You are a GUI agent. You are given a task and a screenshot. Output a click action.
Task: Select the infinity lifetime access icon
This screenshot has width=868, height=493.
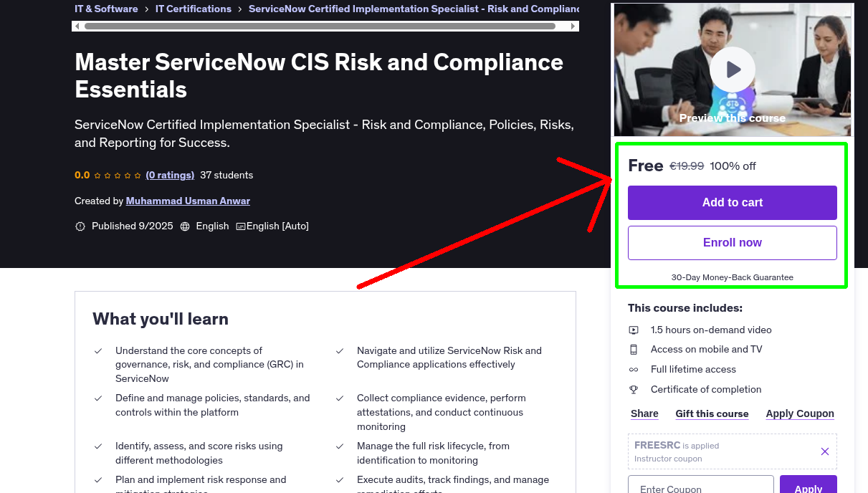634,369
